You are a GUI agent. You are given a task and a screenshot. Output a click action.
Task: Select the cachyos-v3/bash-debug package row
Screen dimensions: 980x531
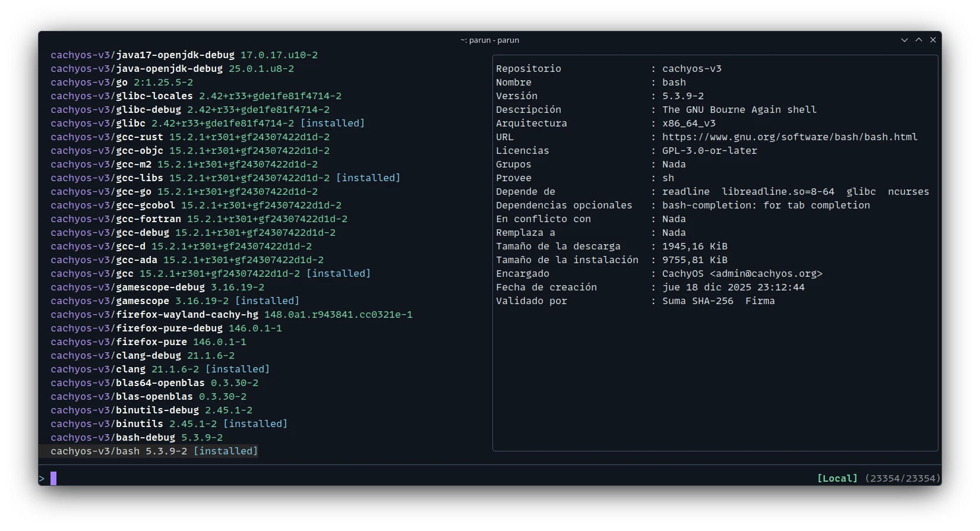(137, 438)
